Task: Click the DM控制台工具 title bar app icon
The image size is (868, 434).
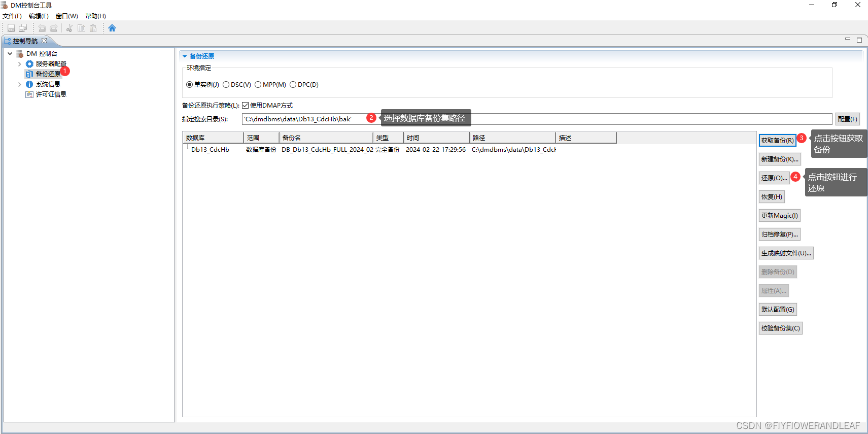Action: (x=5, y=5)
